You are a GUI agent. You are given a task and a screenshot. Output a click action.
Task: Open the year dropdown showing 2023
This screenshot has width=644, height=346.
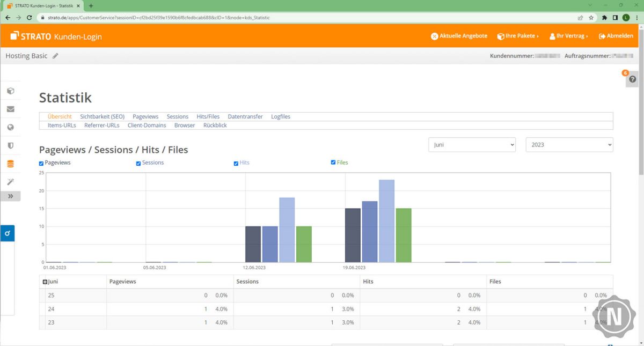tap(569, 145)
